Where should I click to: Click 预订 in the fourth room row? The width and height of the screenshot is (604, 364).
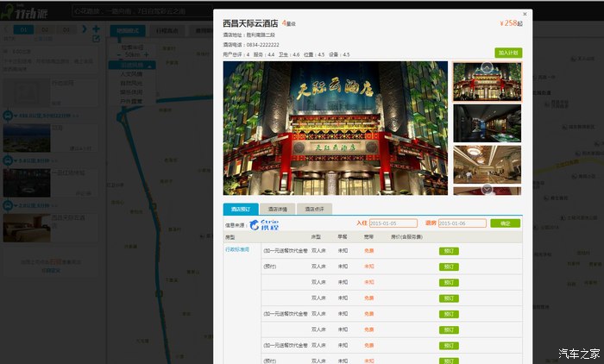449,298
